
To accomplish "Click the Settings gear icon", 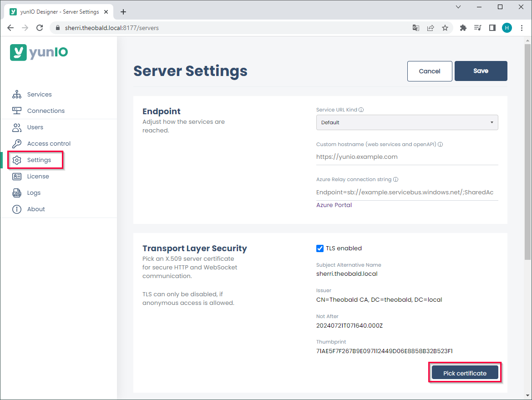I will (17, 160).
